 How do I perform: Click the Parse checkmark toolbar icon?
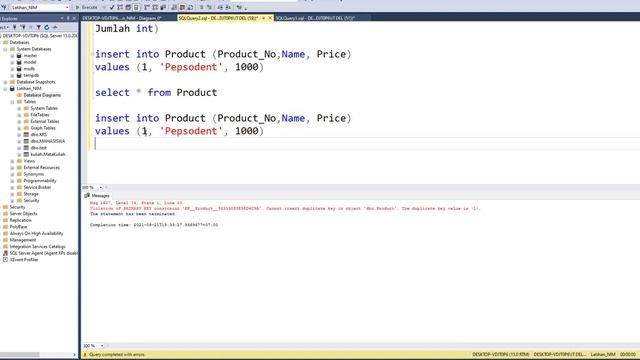point(112,7)
